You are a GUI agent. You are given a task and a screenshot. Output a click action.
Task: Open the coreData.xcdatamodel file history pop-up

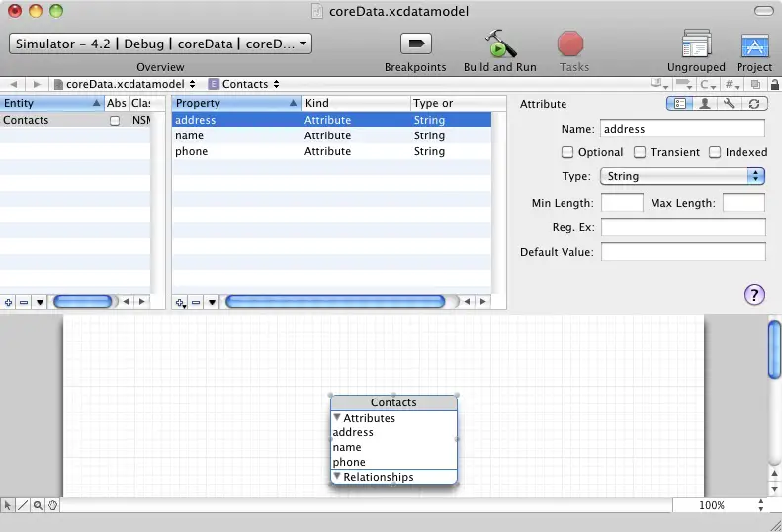tap(125, 84)
